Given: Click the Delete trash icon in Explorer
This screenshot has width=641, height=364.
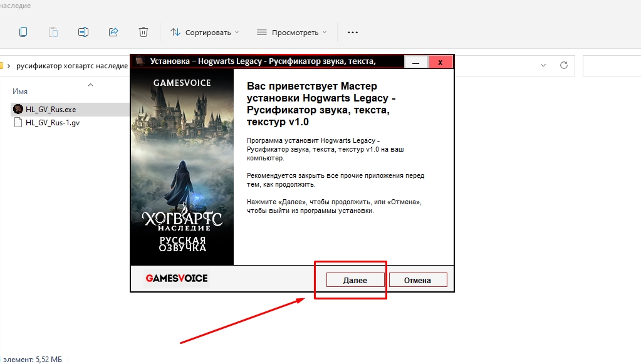Looking at the screenshot, I should (x=143, y=32).
